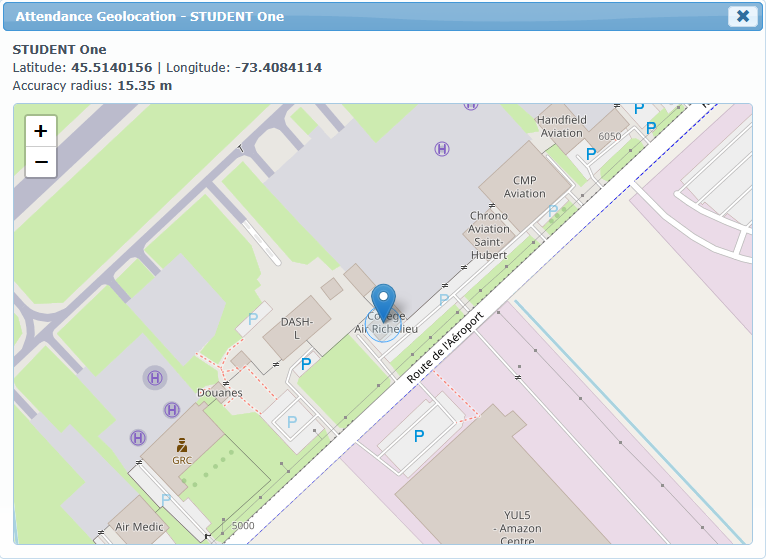
Task: Click the large helipad icon above Douanes
Action: click(155, 377)
